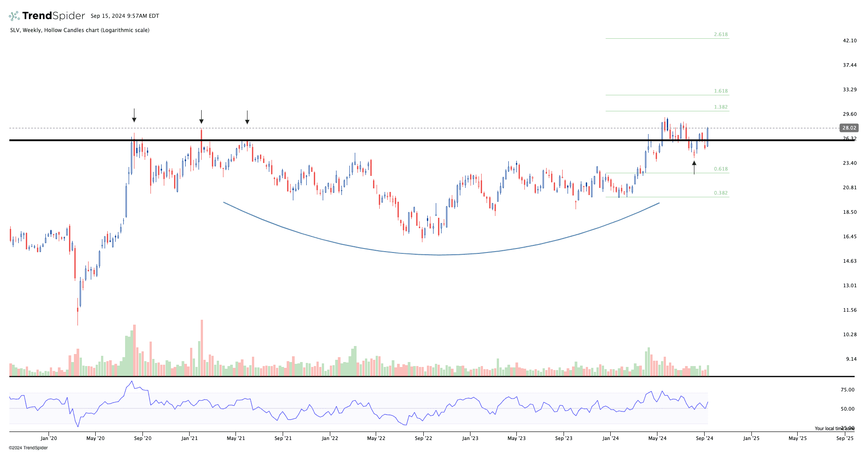
Task: Select the 2.618 Fibonacci extension label
Action: pyautogui.click(x=721, y=34)
